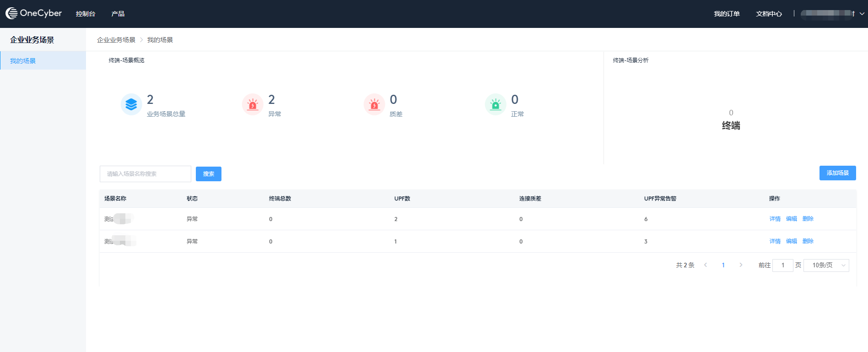The width and height of the screenshot is (868, 352).
Task: Click the blue layers icon for 业务场景总量
Action: 131,105
